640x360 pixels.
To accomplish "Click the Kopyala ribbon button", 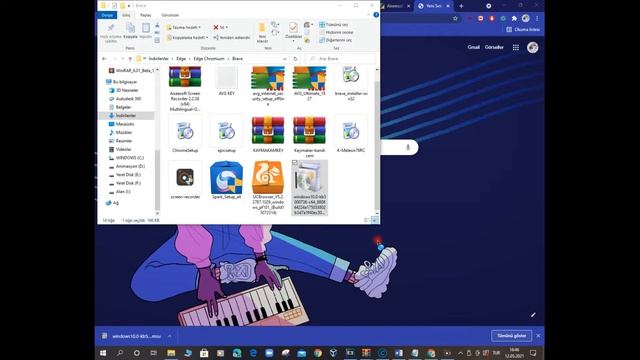I will coord(131,31).
